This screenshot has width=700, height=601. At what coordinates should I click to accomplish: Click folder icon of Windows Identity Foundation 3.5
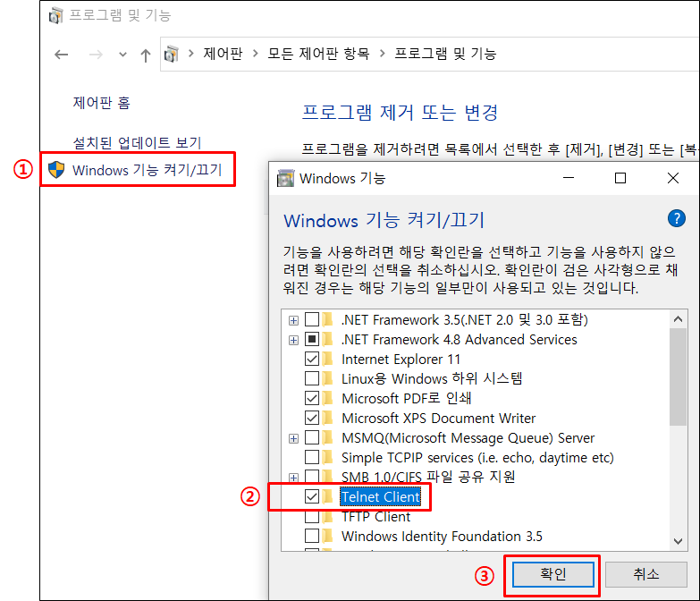pyautogui.click(x=328, y=536)
